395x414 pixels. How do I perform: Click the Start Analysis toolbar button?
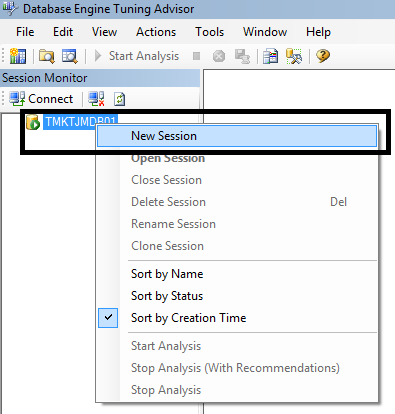tap(137, 56)
